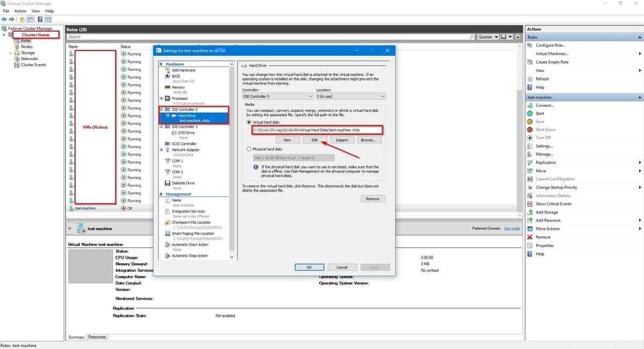
Task: Expand the Processor tree node
Action: point(162,98)
